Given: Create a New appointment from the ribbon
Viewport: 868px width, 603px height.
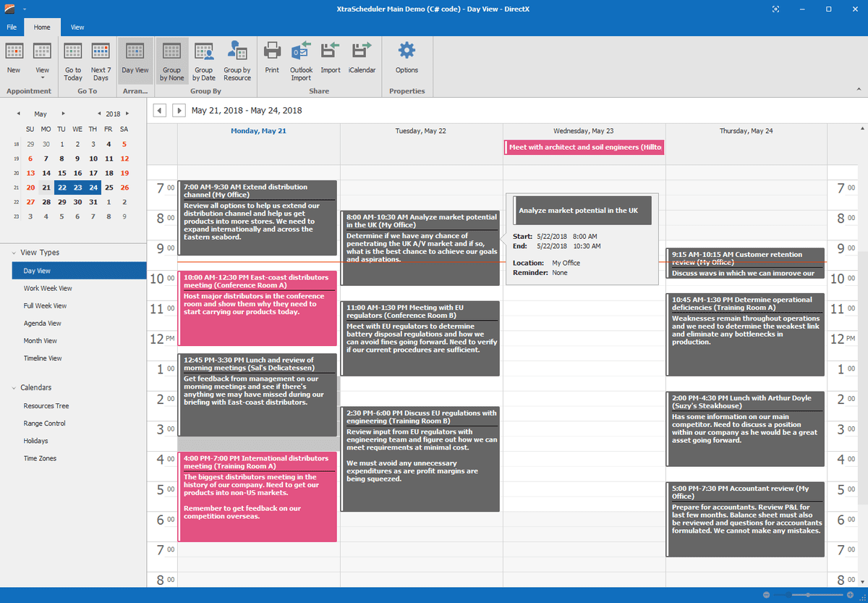Looking at the screenshot, I should (x=14, y=60).
